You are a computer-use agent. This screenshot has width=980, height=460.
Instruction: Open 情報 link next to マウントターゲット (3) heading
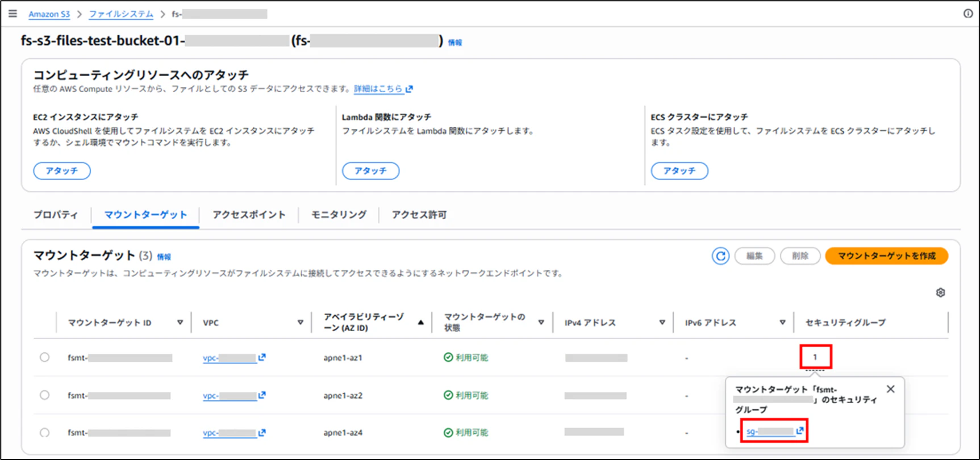pyautogui.click(x=164, y=257)
